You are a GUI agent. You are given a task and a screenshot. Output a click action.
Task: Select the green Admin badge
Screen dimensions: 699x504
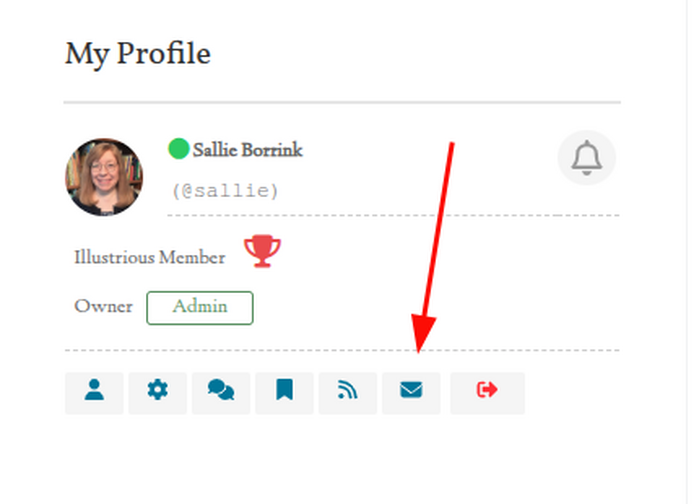[200, 307]
